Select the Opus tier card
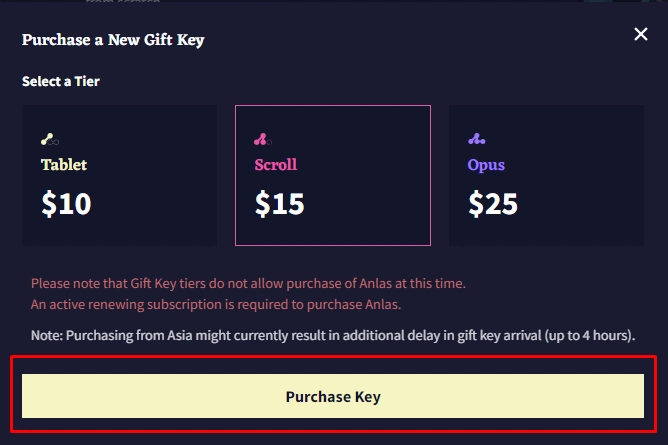 pos(546,175)
